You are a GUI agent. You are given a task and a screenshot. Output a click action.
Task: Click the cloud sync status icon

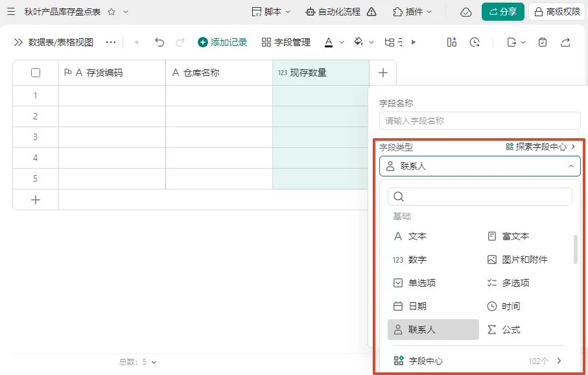(x=465, y=12)
